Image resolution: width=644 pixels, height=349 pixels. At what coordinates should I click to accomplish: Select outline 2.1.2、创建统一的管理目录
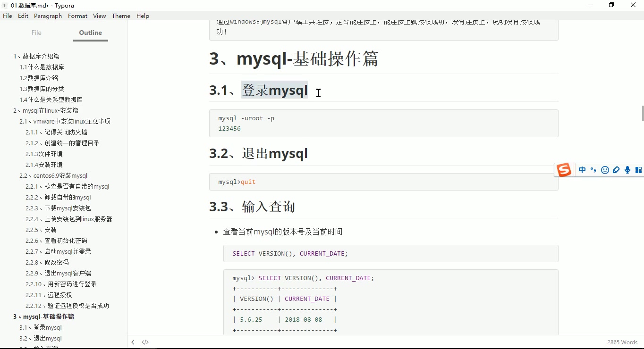pos(62,143)
